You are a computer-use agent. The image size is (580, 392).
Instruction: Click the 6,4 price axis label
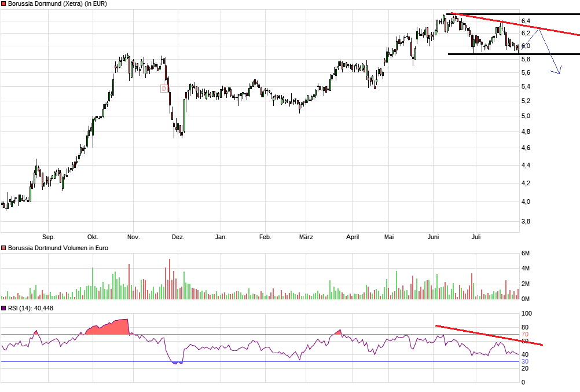point(526,21)
